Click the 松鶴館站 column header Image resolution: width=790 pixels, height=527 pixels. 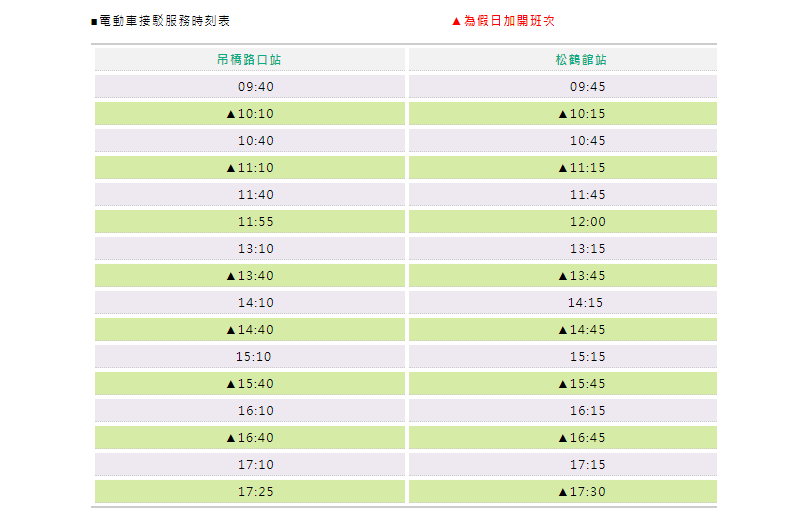[x=581, y=60]
